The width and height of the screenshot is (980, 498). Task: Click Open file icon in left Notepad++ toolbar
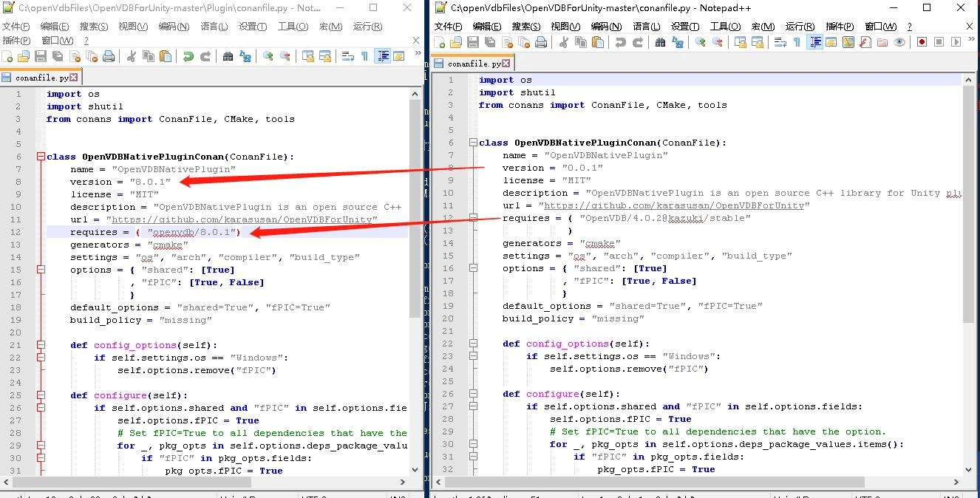point(24,56)
